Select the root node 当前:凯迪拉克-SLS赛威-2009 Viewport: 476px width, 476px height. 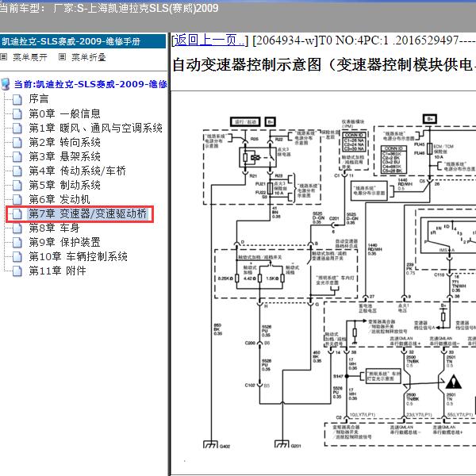coord(90,84)
